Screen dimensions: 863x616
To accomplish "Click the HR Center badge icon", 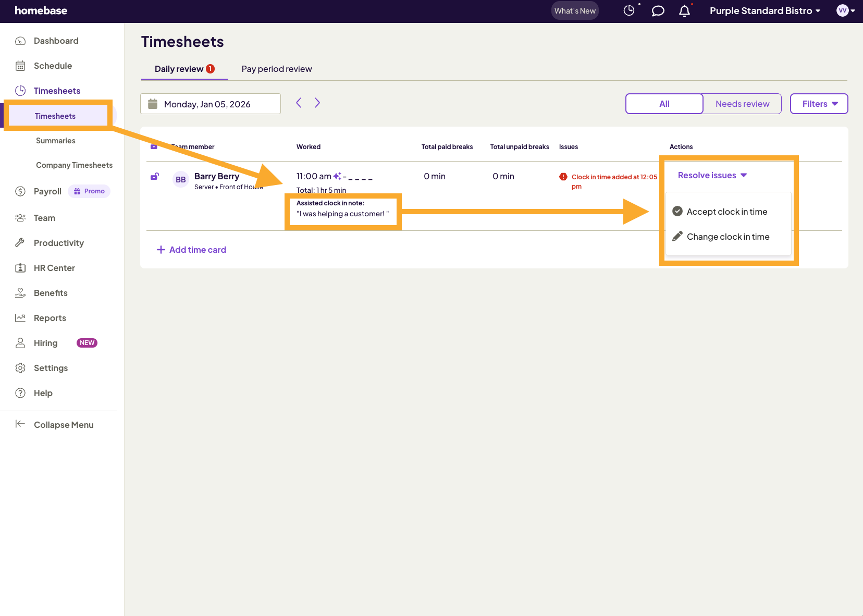I will (x=20, y=268).
